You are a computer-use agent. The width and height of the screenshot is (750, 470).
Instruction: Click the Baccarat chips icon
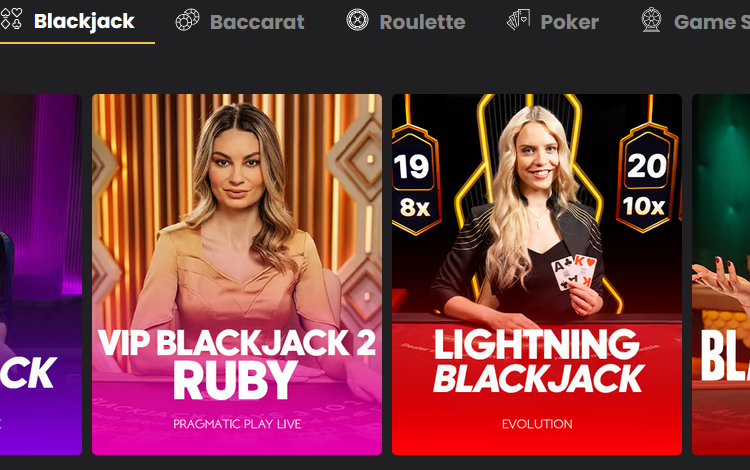[188, 20]
